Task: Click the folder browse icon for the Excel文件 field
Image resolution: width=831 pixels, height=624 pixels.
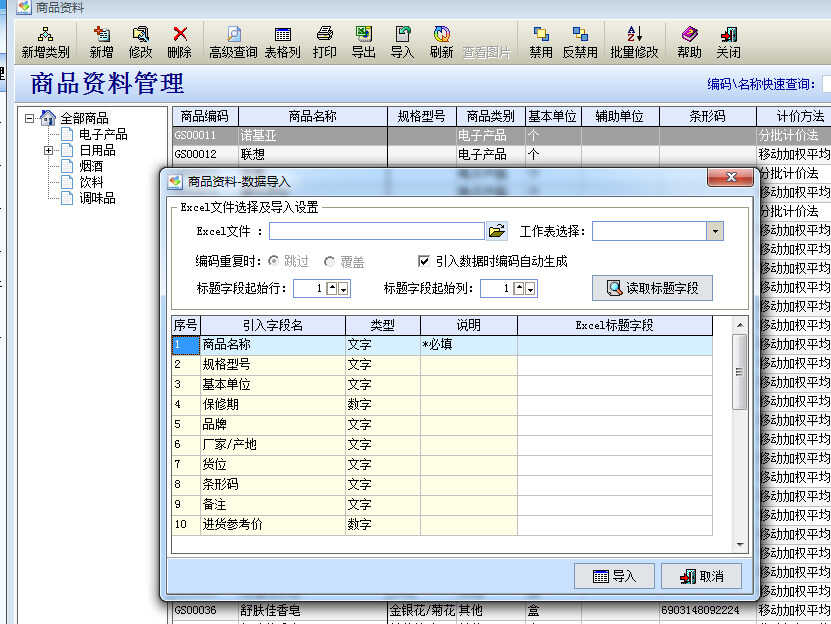Action: pyautogui.click(x=497, y=231)
